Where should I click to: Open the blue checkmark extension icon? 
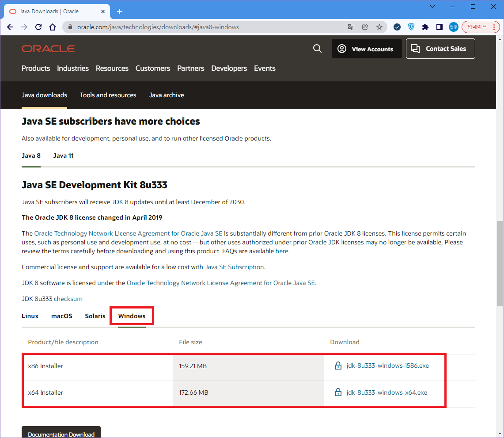click(397, 27)
